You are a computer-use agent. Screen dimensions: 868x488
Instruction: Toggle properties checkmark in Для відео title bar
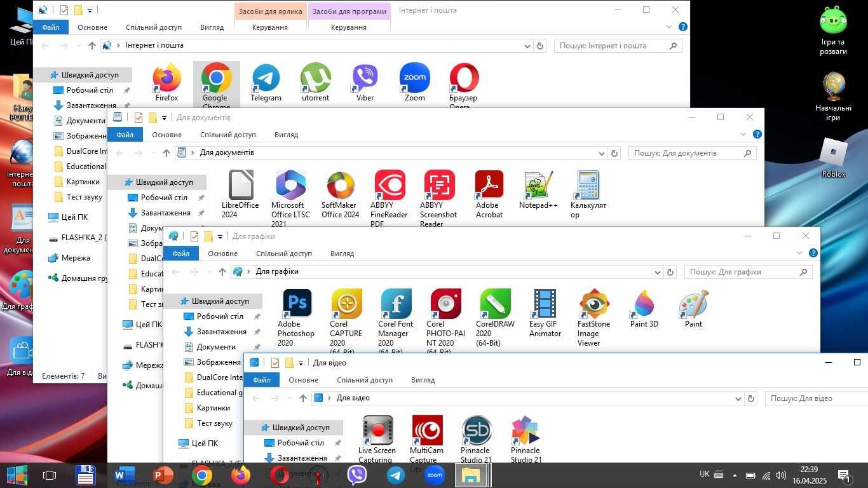[x=275, y=363]
